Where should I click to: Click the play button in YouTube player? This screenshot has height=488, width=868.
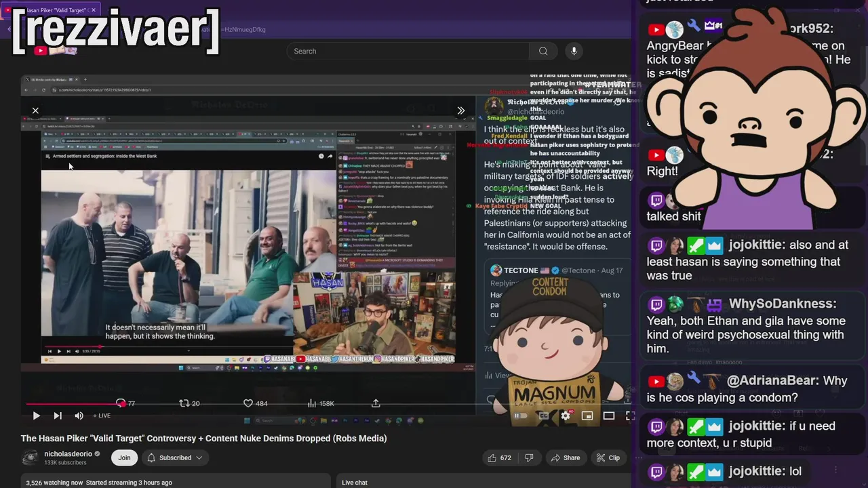point(36,415)
